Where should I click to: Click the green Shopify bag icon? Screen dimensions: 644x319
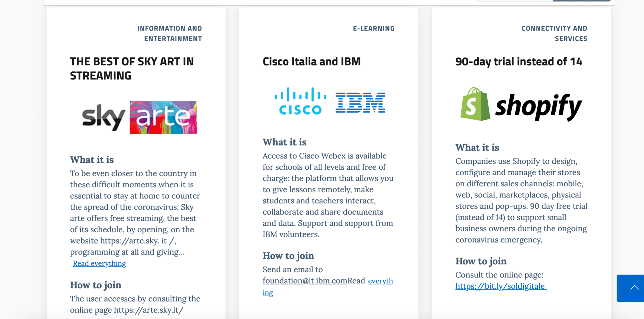pos(475,104)
